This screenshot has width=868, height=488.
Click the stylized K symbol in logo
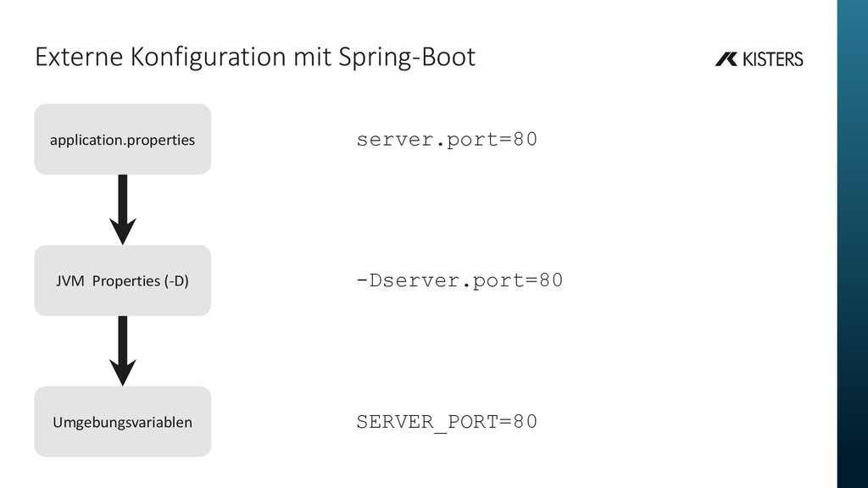[726, 58]
